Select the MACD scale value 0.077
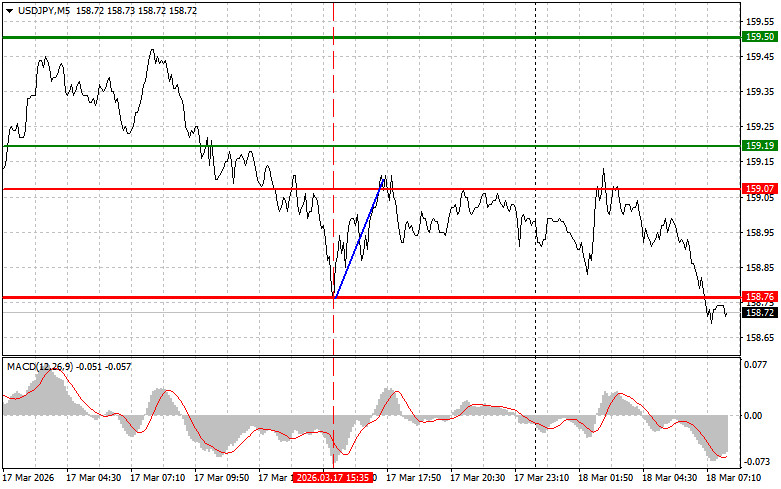This screenshot has height=489, width=781. (x=756, y=365)
